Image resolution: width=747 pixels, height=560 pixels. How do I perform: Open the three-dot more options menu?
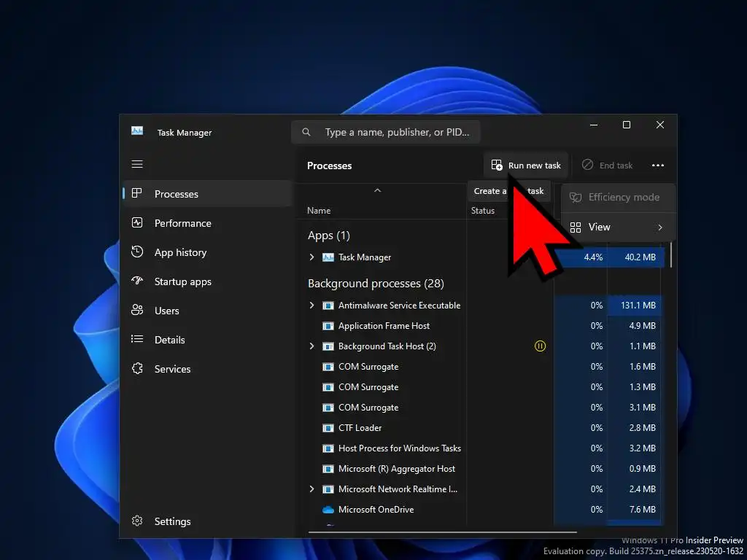click(x=658, y=166)
